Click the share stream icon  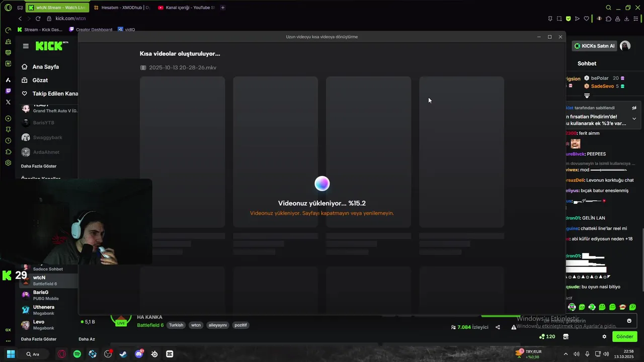(498, 327)
